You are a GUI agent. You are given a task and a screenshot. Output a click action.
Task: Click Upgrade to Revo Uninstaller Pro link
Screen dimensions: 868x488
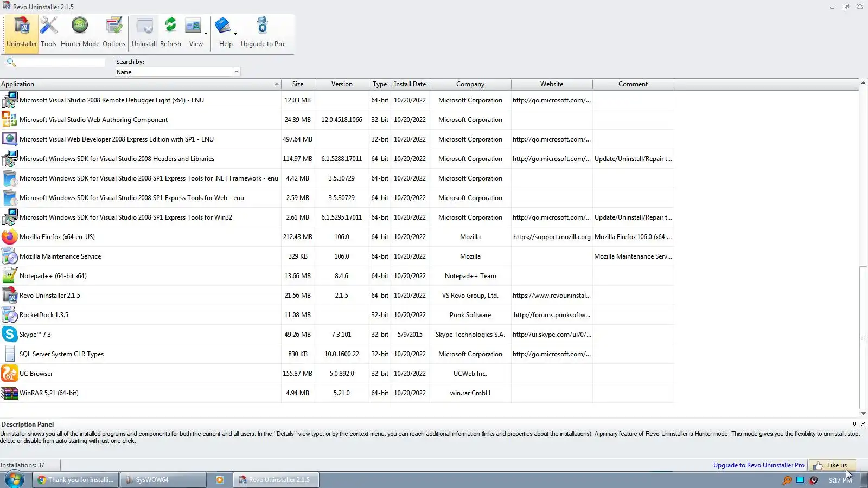point(758,465)
